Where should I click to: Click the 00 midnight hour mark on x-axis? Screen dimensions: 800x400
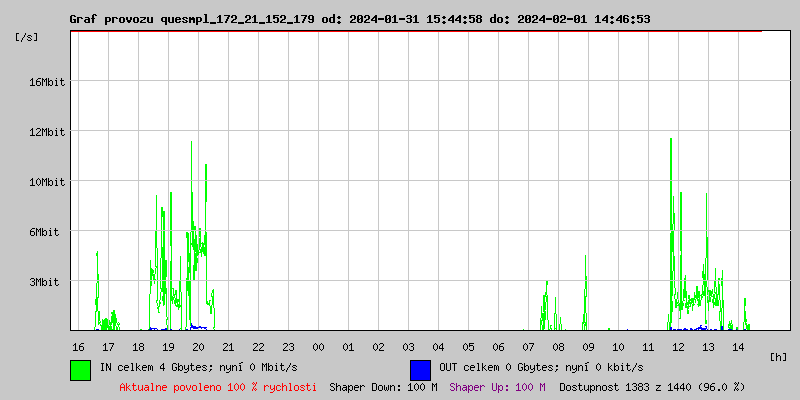click(x=318, y=346)
